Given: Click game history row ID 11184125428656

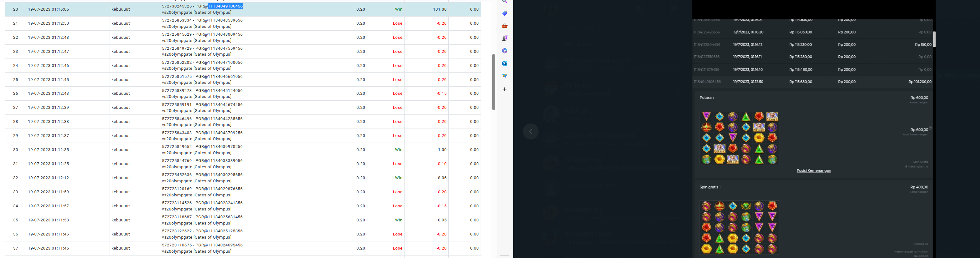Looking at the screenshot, I should 706,32.
